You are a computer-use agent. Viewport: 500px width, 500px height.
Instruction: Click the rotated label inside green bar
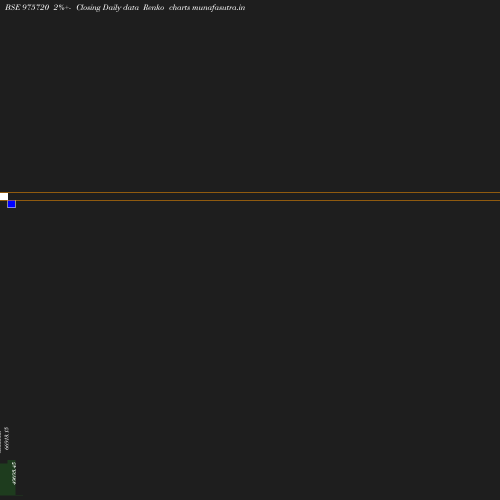pos(14,473)
